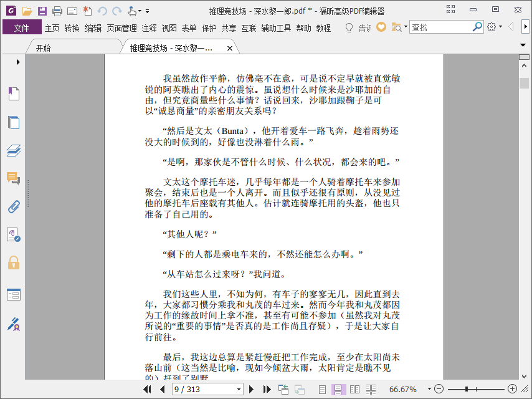
Task: Redo the last action
Action: point(117,11)
